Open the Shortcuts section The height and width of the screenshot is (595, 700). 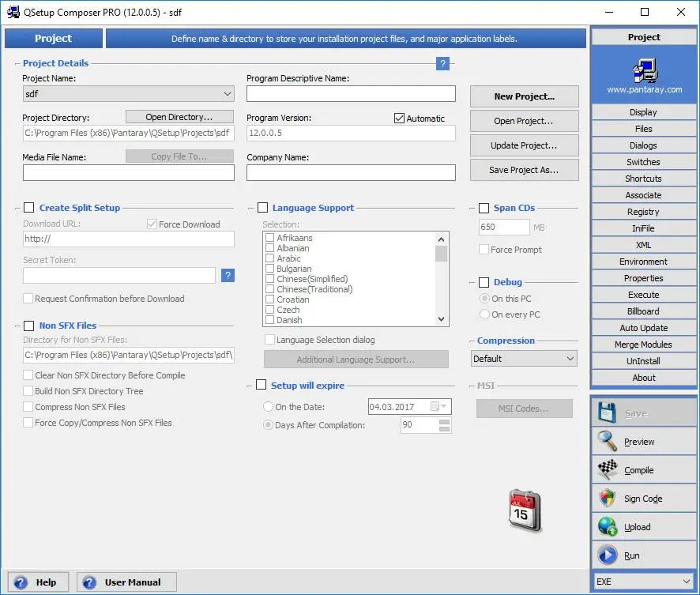(643, 179)
